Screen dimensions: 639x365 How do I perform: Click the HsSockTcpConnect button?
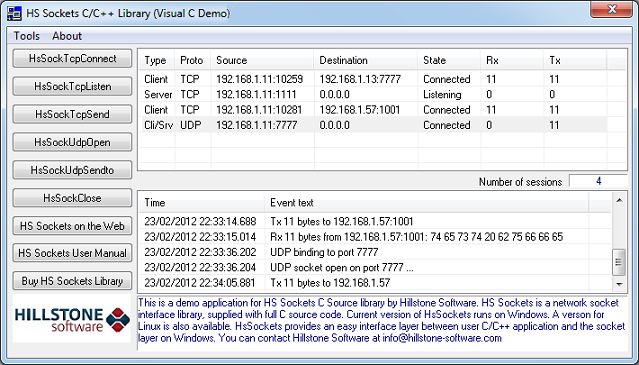tap(73, 59)
